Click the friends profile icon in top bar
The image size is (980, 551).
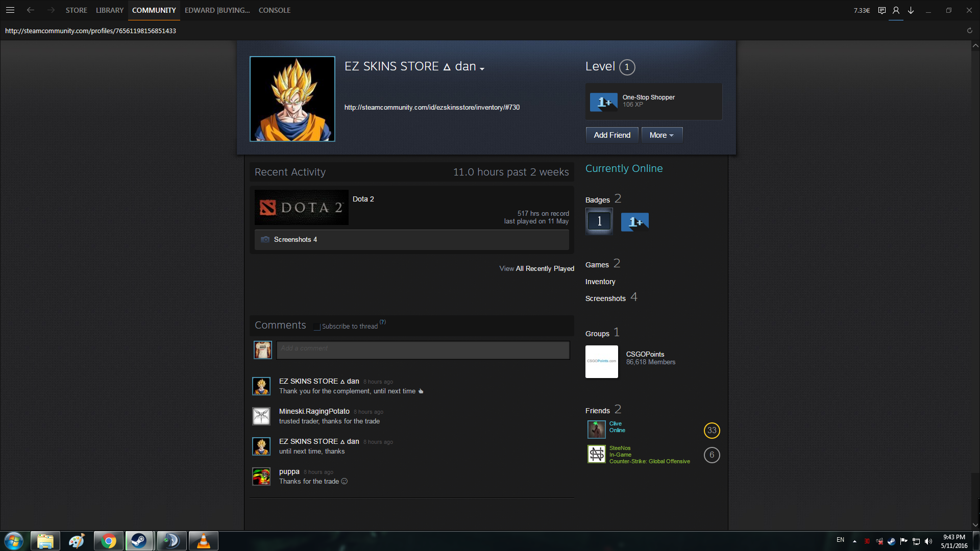coord(896,10)
